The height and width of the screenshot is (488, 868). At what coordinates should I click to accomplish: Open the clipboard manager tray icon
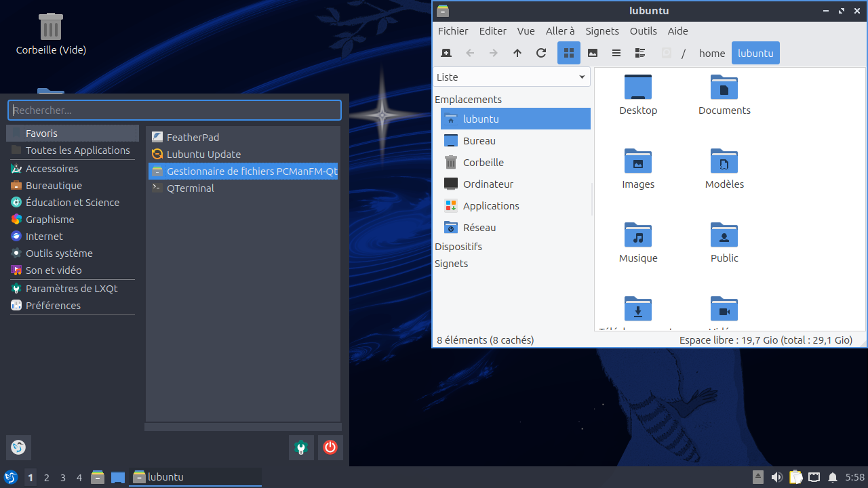pos(796,477)
